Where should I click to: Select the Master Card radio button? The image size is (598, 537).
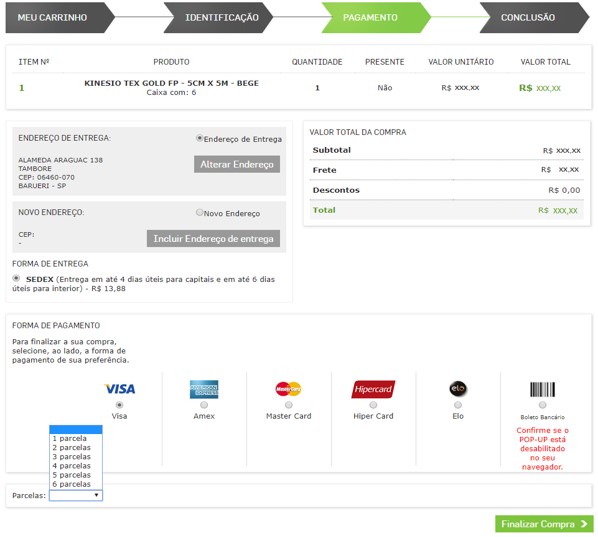coord(289,405)
